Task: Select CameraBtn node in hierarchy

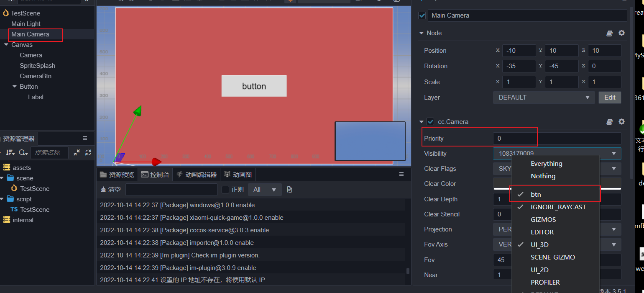Action: [x=36, y=76]
